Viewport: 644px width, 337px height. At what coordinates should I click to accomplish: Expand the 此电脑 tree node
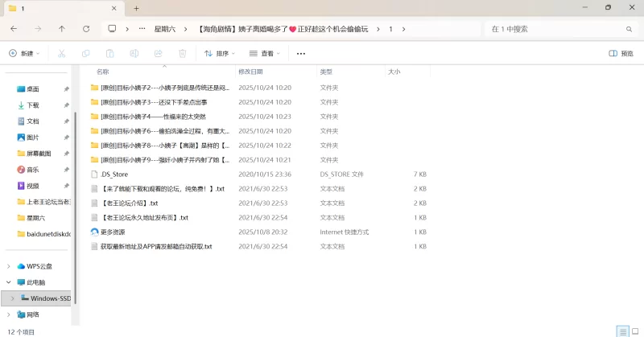point(9,282)
